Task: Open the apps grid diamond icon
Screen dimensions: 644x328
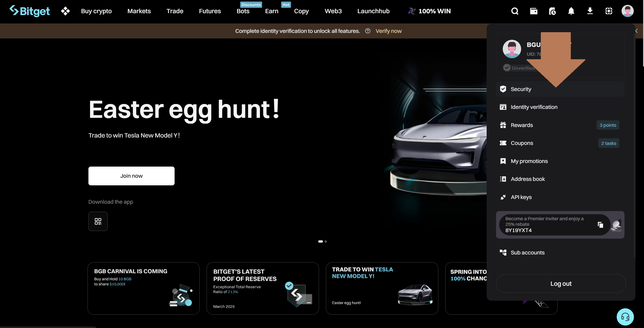Action: (65, 11)
